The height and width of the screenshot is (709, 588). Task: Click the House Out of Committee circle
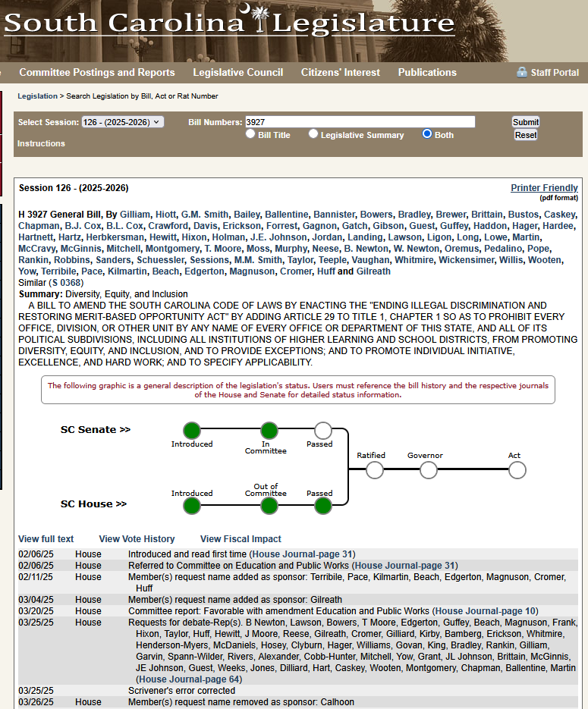pyautogui.click(x=269, y=506)
